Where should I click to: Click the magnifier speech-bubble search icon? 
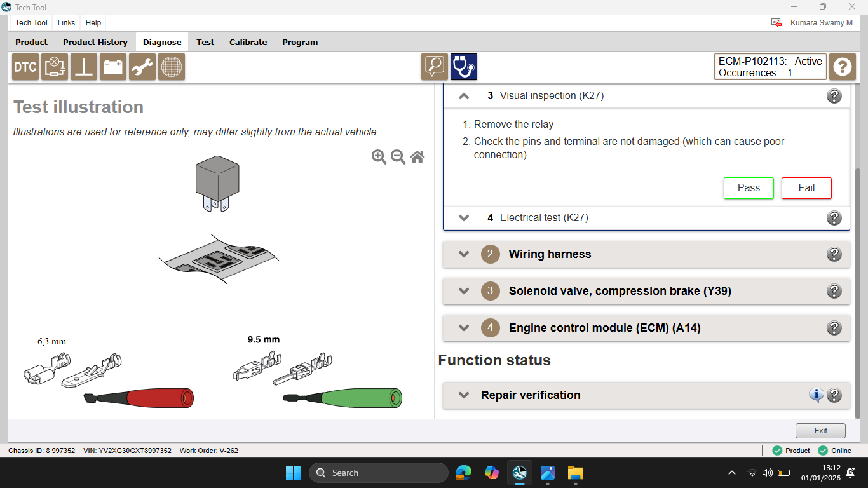pyautogui.click(x=435, y=67)
